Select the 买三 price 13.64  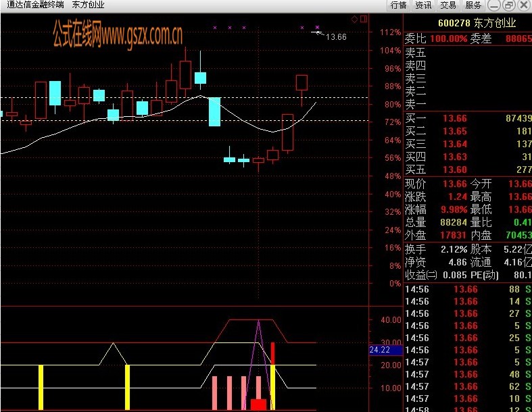click(455, 144)
